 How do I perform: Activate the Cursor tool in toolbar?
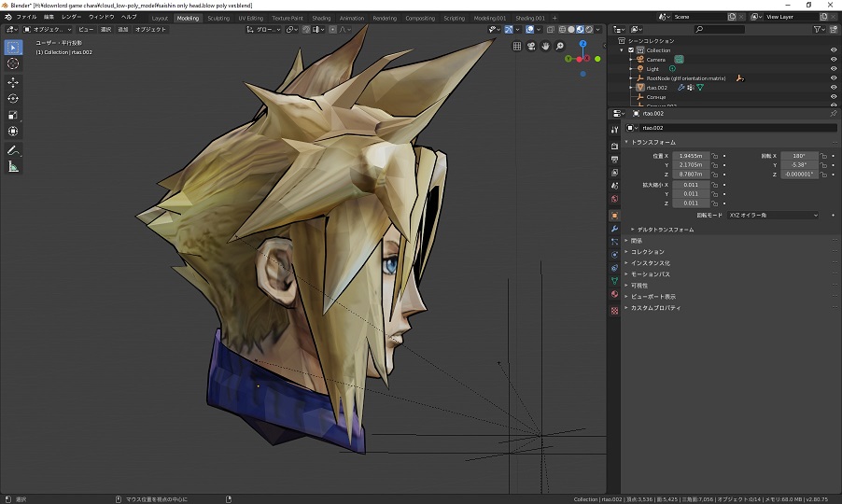pos(13,63)
